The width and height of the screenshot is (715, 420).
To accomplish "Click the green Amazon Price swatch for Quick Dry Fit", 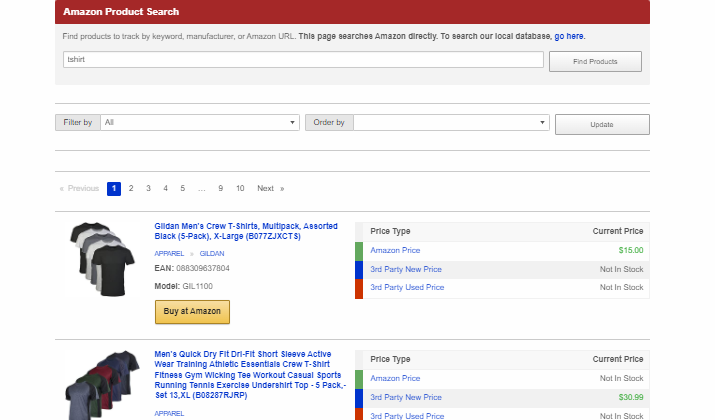I will 359,379.
